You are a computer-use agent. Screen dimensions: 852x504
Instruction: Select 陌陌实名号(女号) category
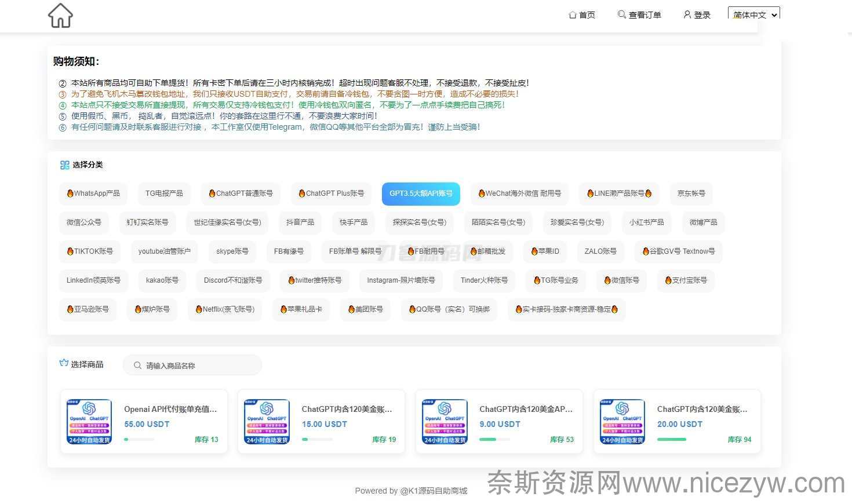498,222
